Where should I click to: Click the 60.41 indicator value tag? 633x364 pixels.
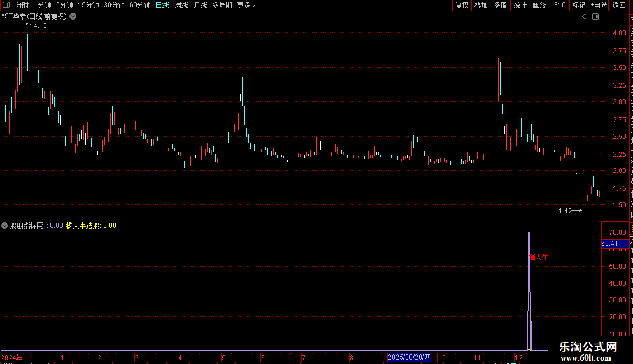[615, 244]
